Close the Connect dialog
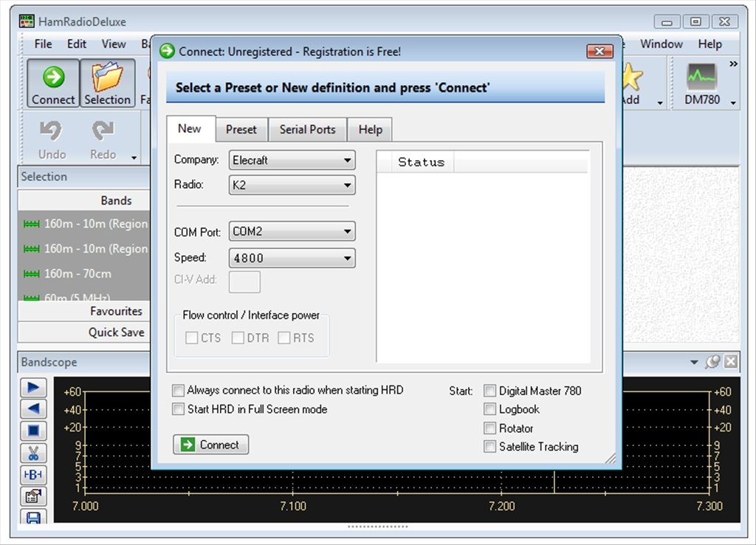Image resolution: width=756 pixels, height=545 pixels. tap(599, 51)
